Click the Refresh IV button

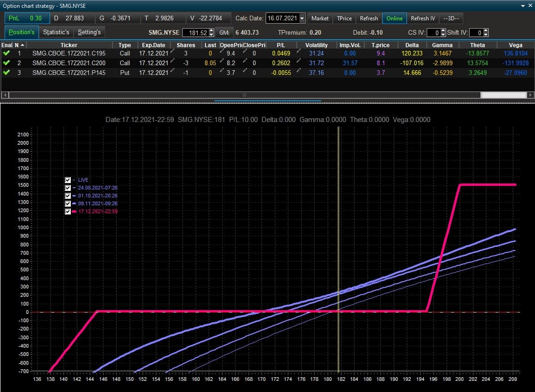423,18
